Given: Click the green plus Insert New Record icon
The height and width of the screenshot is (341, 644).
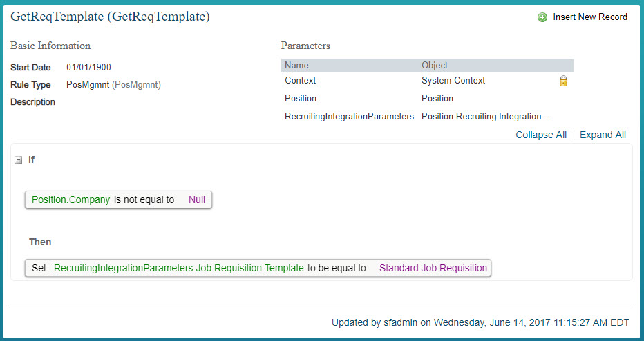Looking at the screenshot, I should point(542,17).
